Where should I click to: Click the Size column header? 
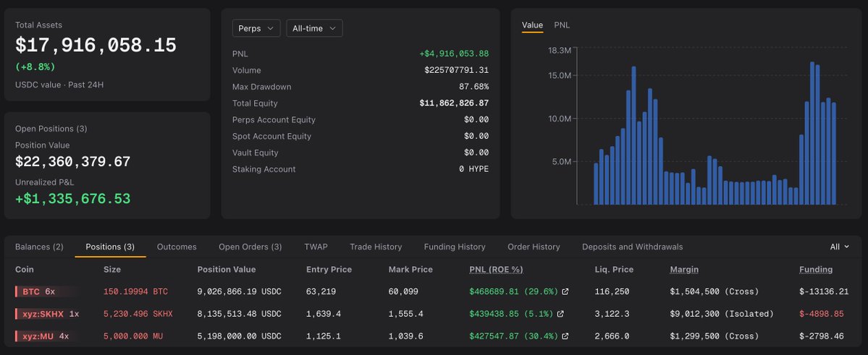(111, 269)
